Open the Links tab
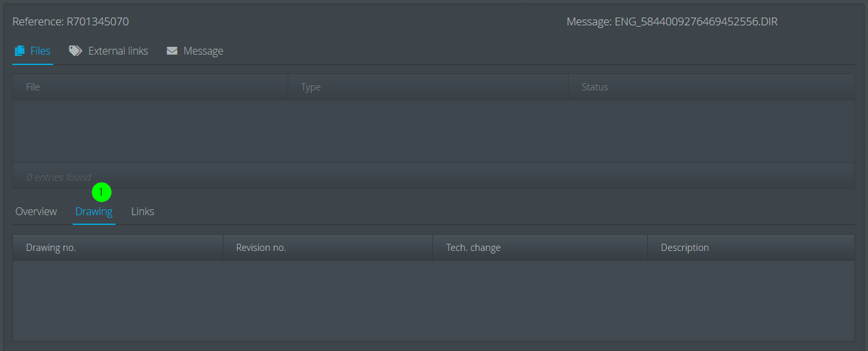Viewport: 868px width, 351px height. pos(143,211)
